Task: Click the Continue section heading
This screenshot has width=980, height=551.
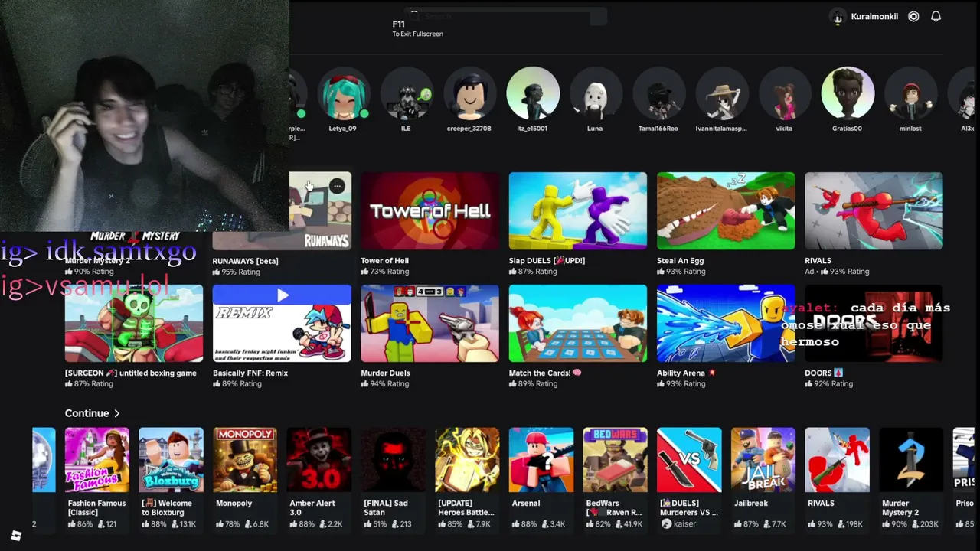Action: tap(87, 413)
